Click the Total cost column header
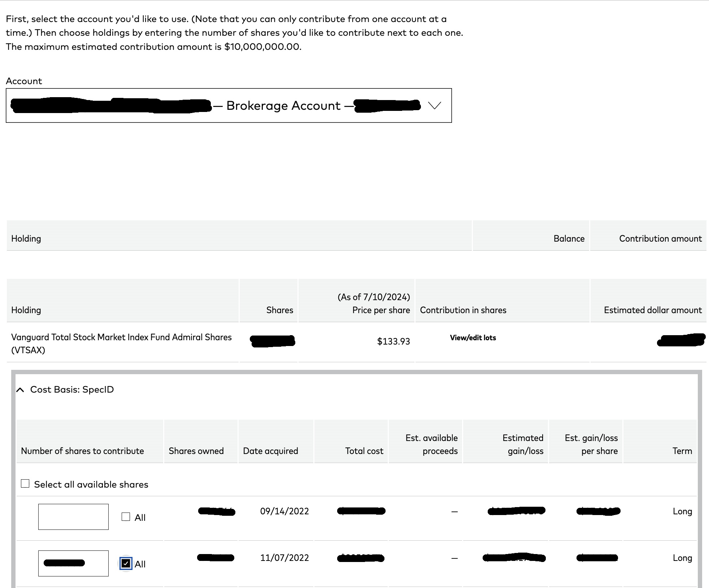This screenshot has height=588, width=709. pyautogui.click(x=364, y=451)
